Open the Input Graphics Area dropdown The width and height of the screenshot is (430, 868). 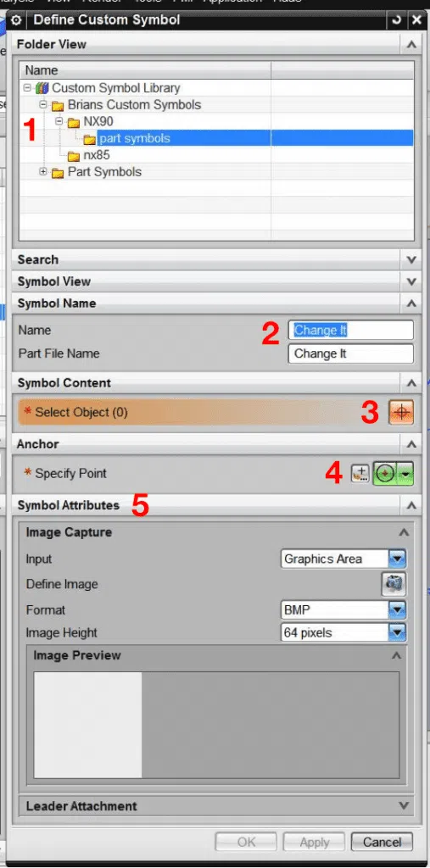coord(397,559)
